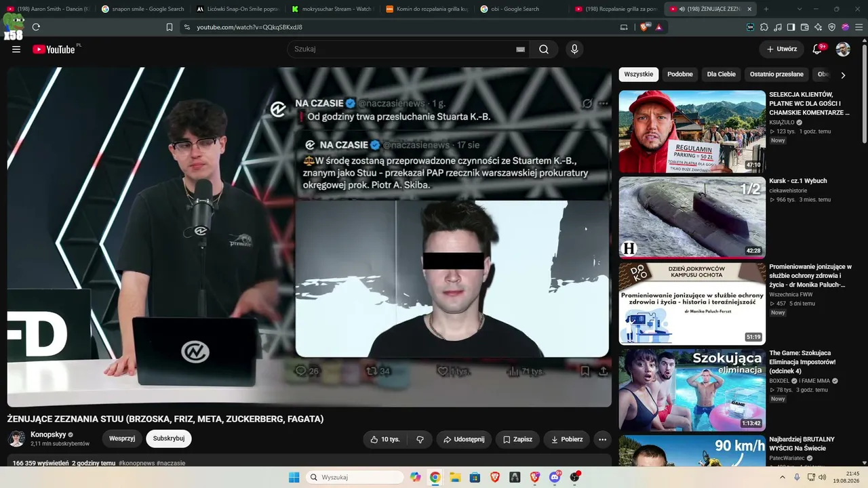Click the Pobierz download button

[567, 439]
